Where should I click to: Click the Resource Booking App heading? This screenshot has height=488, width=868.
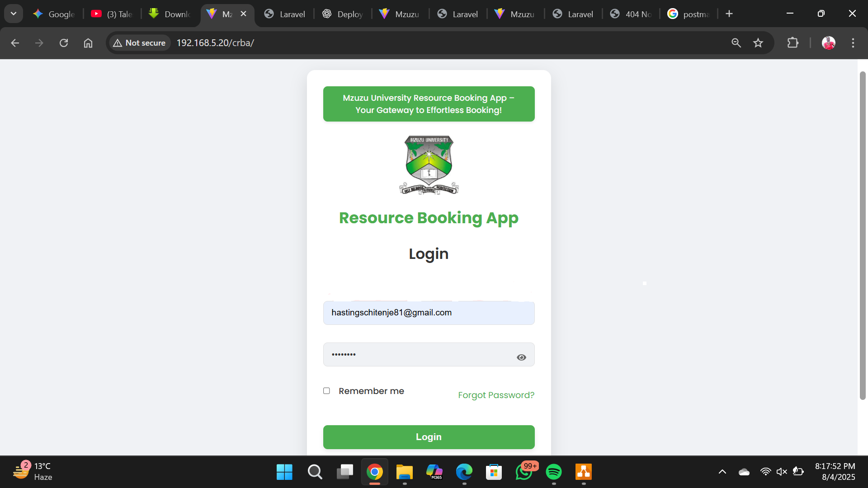click(429, 218)
